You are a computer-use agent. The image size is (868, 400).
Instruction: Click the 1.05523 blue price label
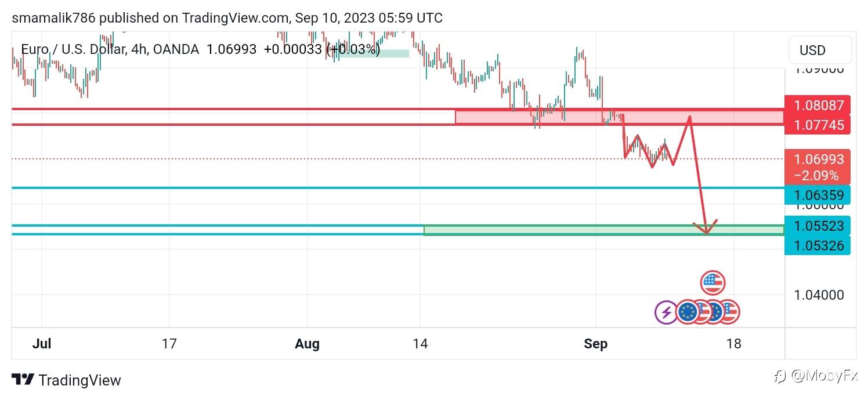[818, 226]
